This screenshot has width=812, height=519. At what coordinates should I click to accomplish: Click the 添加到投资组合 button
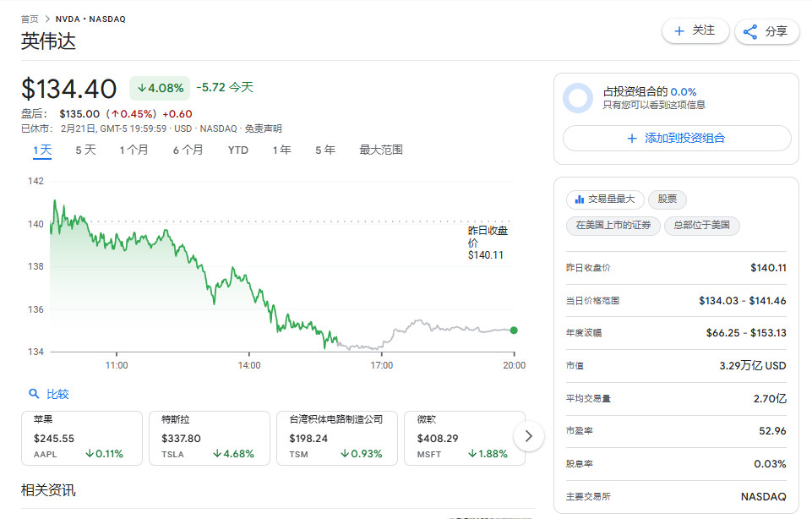677,139
